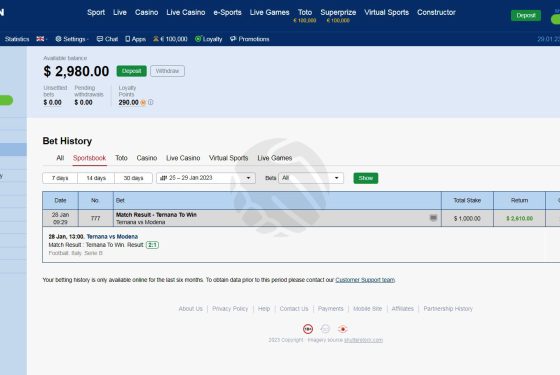This screenshot has height=375, width=560.
Task: Select the 7 days filter
Action: coord(60,178)
